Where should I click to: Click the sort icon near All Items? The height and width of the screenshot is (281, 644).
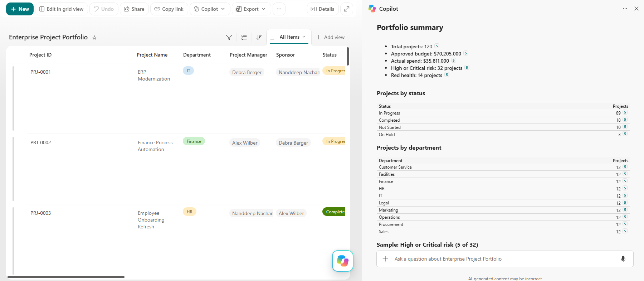coord(259,37)
